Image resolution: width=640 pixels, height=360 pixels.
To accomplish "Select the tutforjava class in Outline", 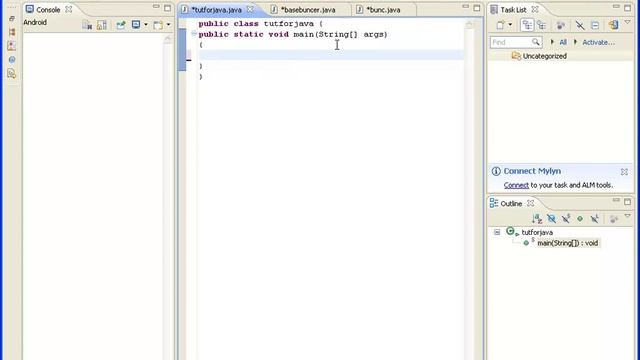I will click(537, 232).
